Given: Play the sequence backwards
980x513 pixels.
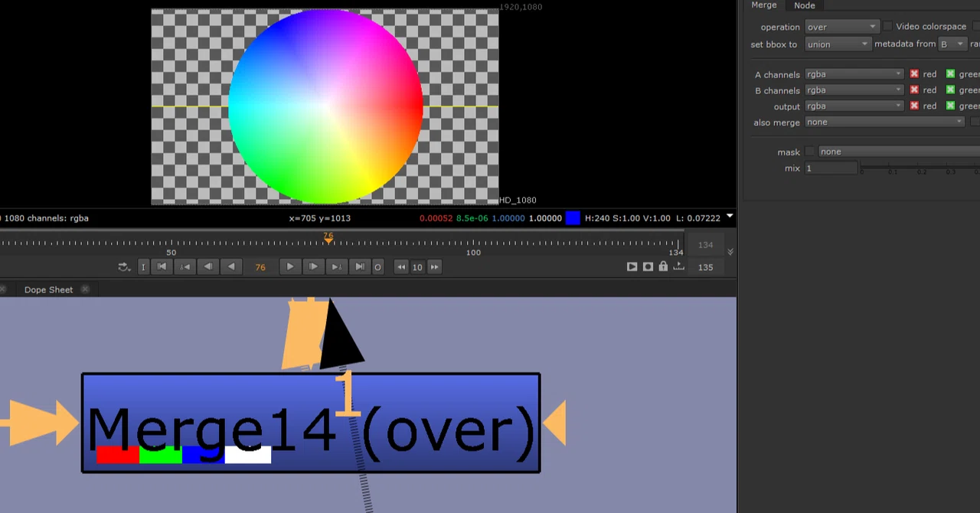Looking at the screenshot, I should click(231, 266).
